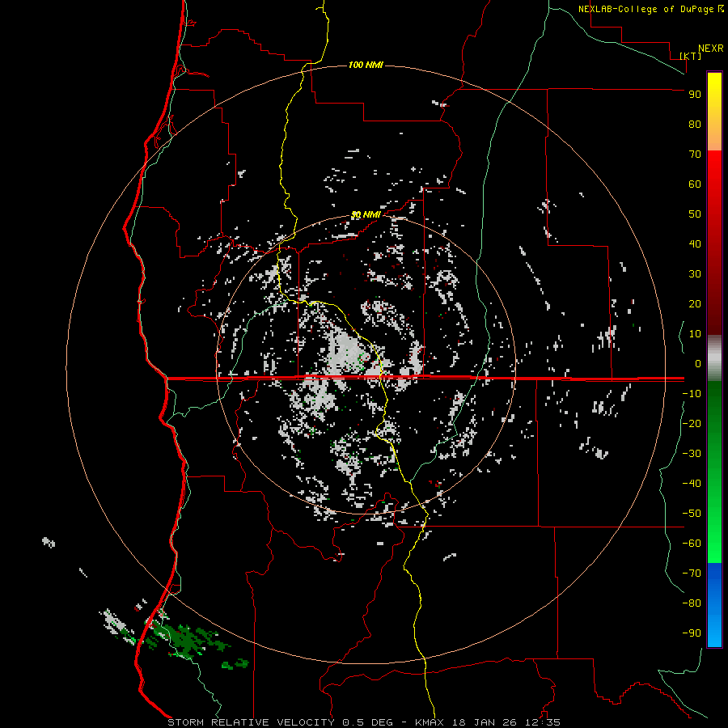
Task: Click the -30 value on velocity scale
Action: tap(692, 454)
